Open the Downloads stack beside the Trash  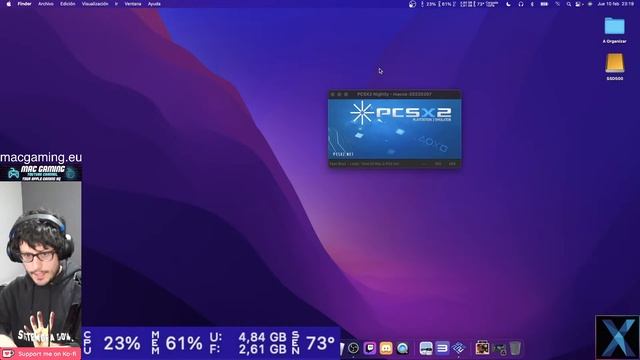(500, 349)
